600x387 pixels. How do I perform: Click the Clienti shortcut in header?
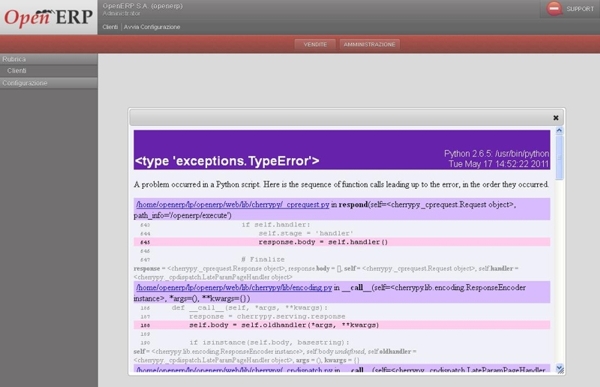coord(110,27)
